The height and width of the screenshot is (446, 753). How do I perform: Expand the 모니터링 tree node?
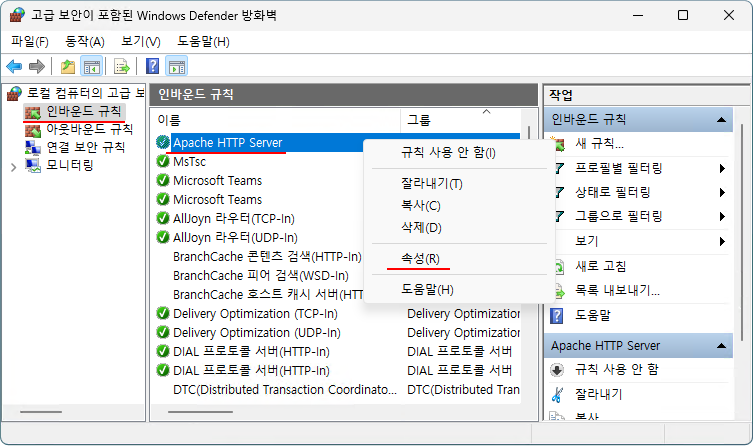click(x=13, y=167)
